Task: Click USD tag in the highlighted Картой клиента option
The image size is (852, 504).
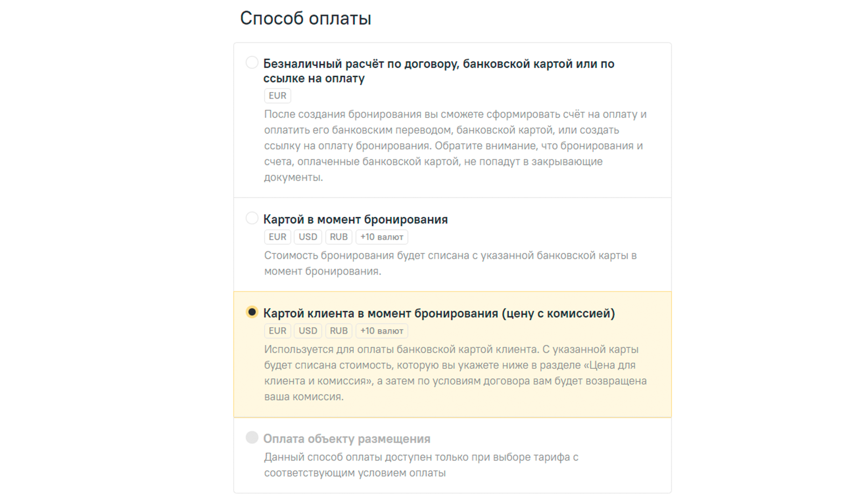Action: (x=308, y=331)
